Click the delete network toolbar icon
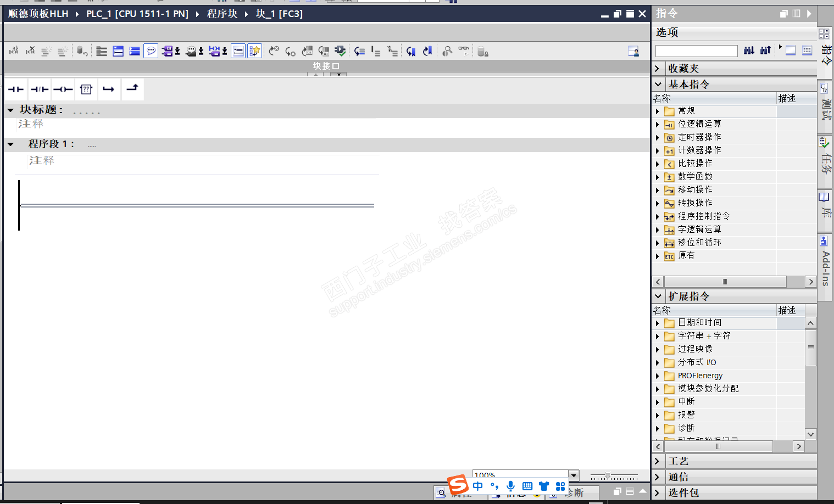Image resolution: width=834 pixels, height=504 pixels. pyautogui.click(x=30, y=51)
